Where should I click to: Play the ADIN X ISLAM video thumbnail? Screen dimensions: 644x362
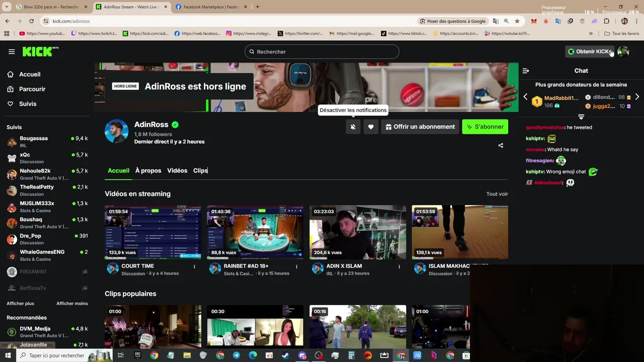tap(358, 232)
